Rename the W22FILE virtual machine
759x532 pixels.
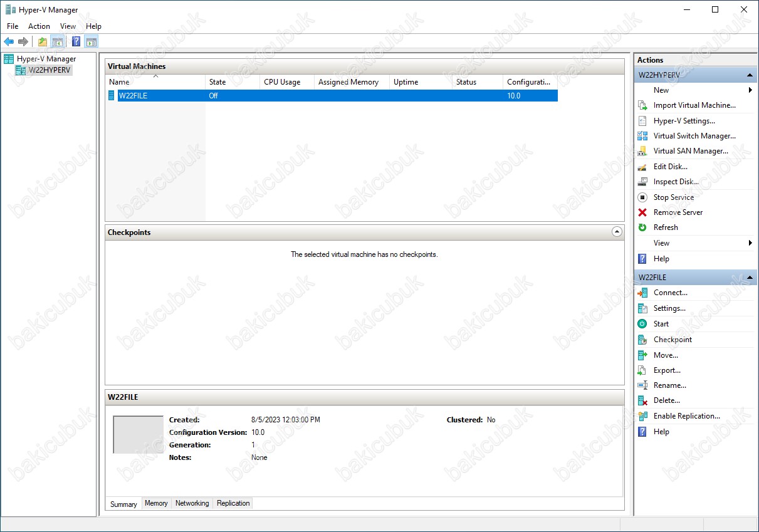[669, 385]
